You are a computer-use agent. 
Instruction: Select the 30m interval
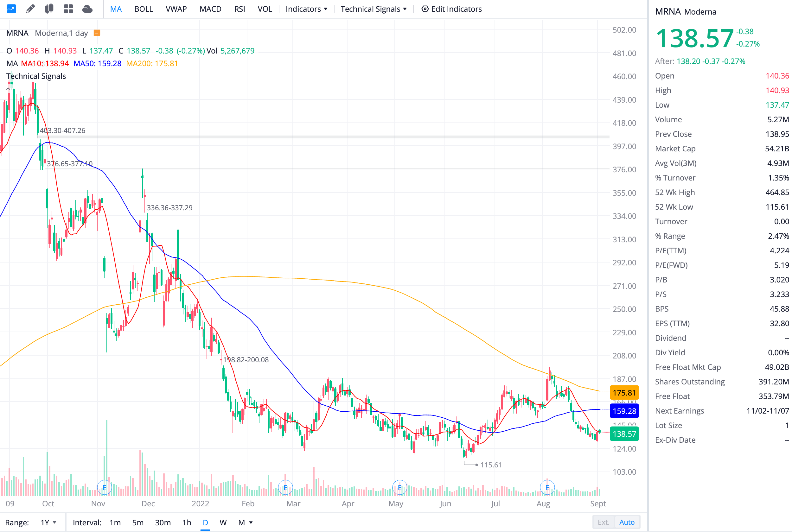coord(163,522)
